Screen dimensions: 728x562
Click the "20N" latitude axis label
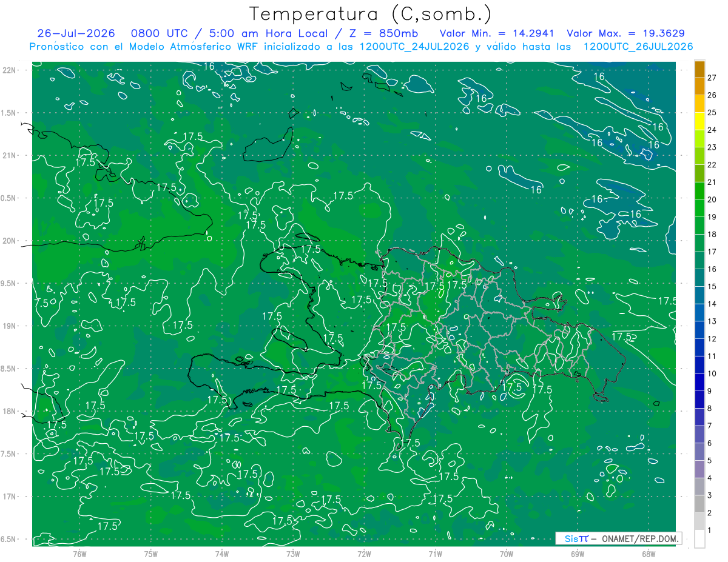tap(10, 241)
